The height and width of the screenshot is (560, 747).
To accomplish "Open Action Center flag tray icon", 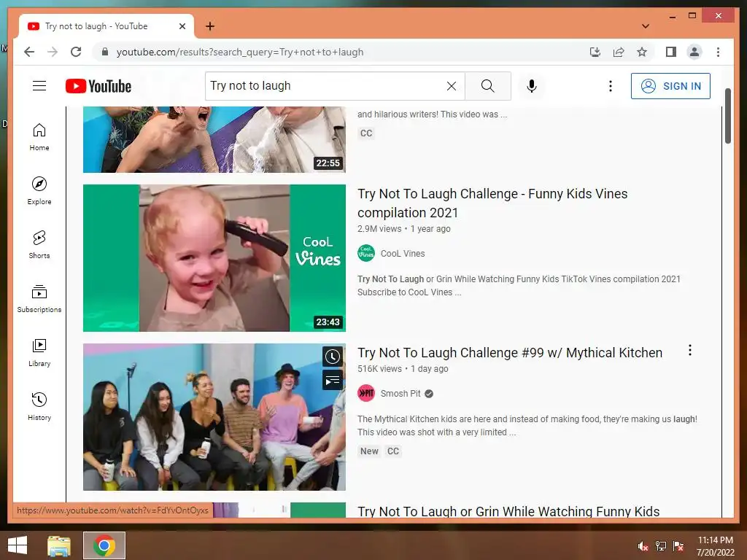I will point(678,546).
